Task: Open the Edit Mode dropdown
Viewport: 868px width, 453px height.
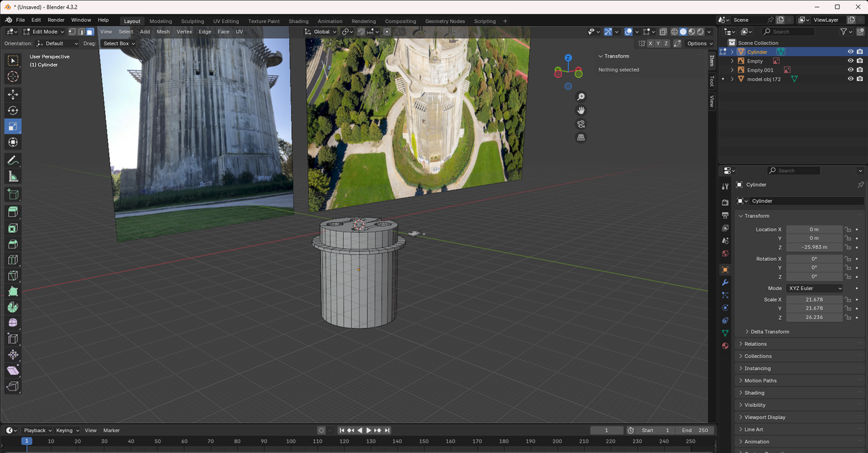Action: pos(45,32)
